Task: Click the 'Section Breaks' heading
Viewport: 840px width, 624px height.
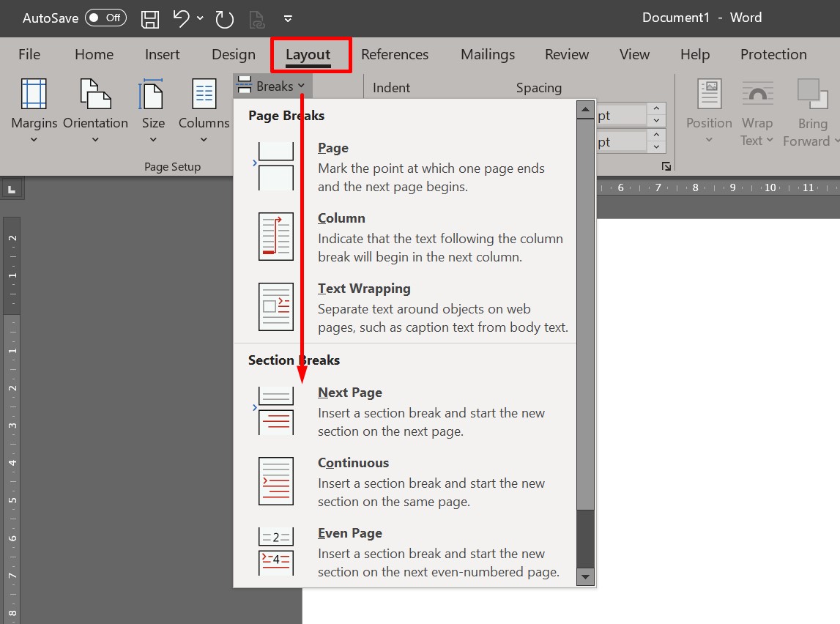Action: click(x=294, y=360)
